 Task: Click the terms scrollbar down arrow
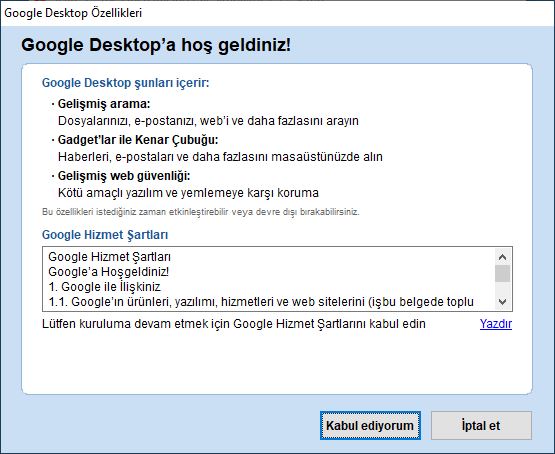(502, 302)
